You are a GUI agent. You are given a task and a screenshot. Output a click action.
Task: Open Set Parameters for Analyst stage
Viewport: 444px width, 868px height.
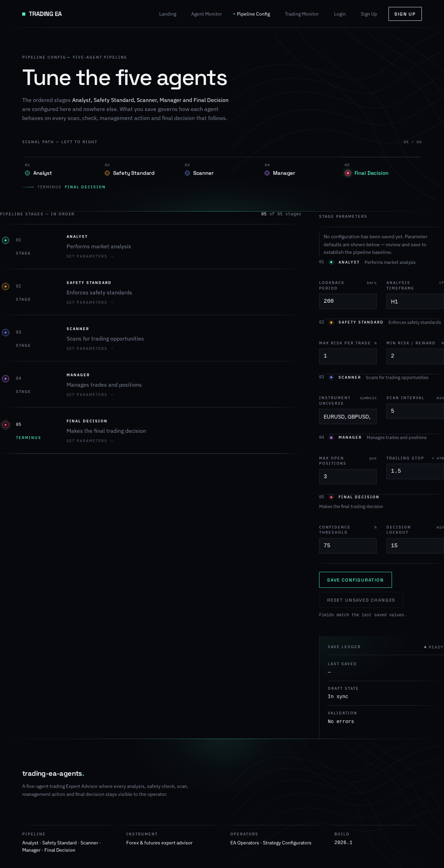[x=90, y=256]
